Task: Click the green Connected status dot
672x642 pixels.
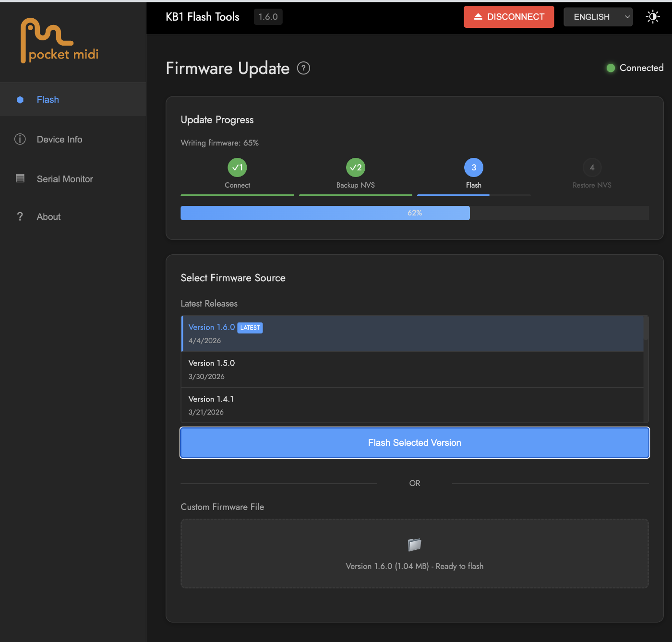Action: (611, 68)
